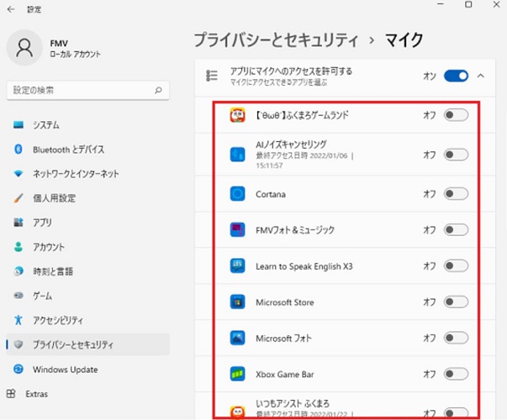Screen dimensions: 507x420
Task: Enable microphone for Microsoft Store
Action: (x=456, y=302)
